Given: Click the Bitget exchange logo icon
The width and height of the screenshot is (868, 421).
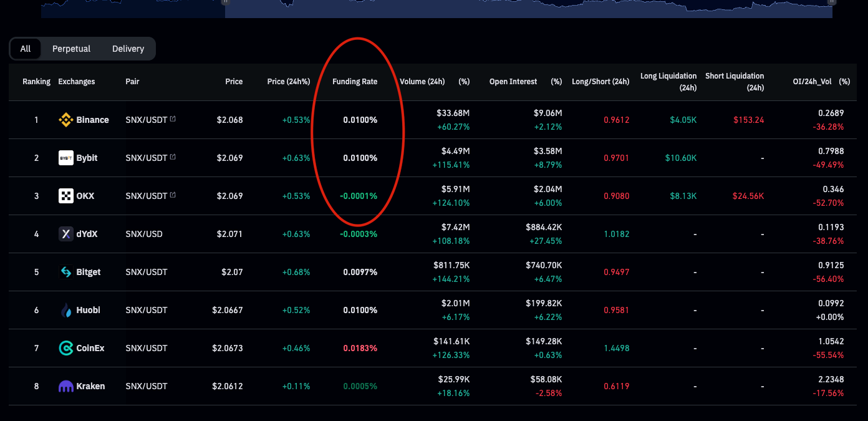Looking at the screenshot, I should pos(65,272).
